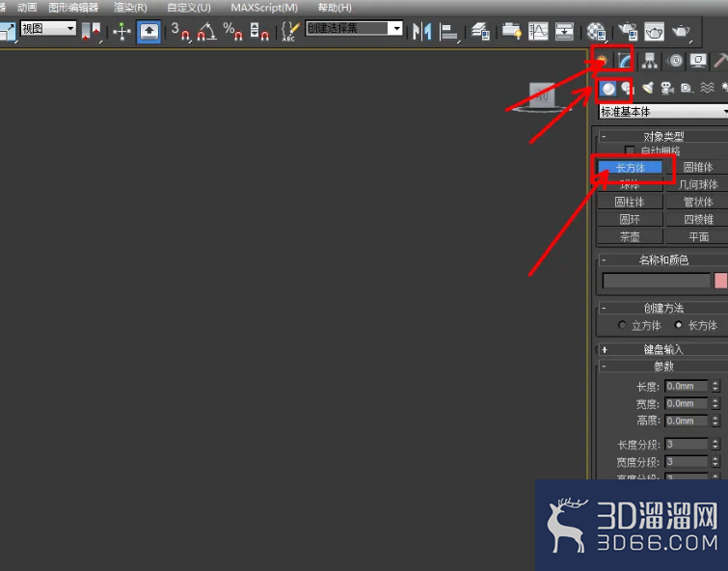
Task: Click the highlighted 长方体 object button
Action: 630,167
